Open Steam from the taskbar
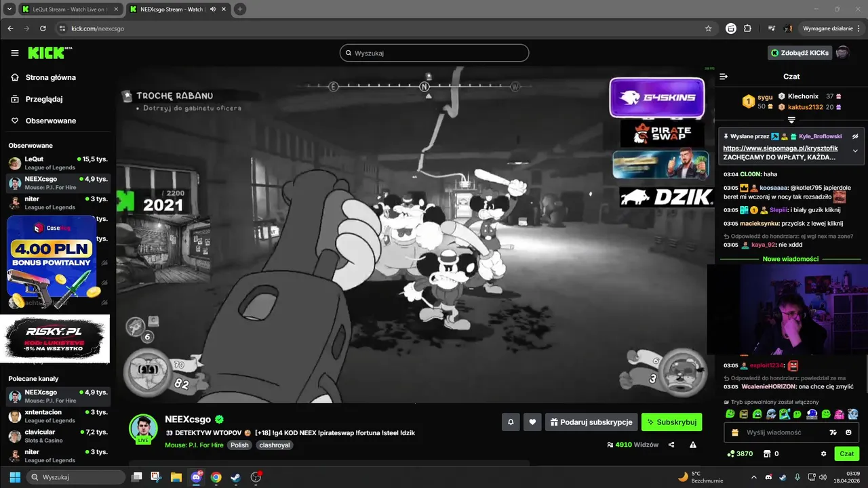 (235, 477)
